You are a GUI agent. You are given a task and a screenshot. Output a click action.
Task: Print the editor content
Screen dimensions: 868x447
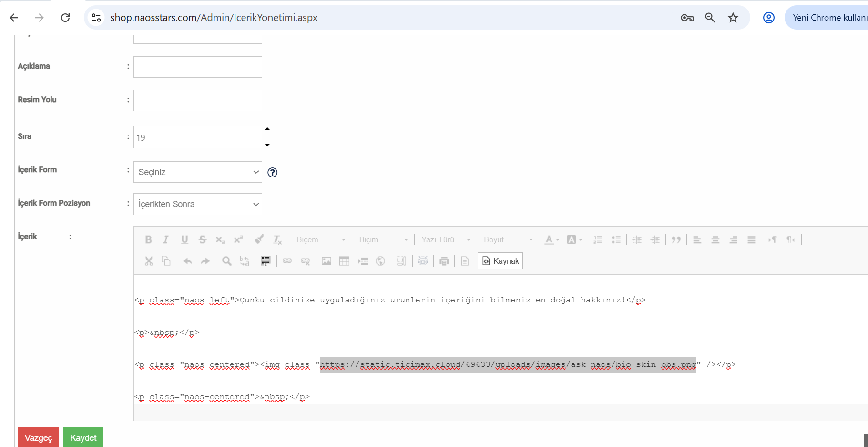(444, 261)
